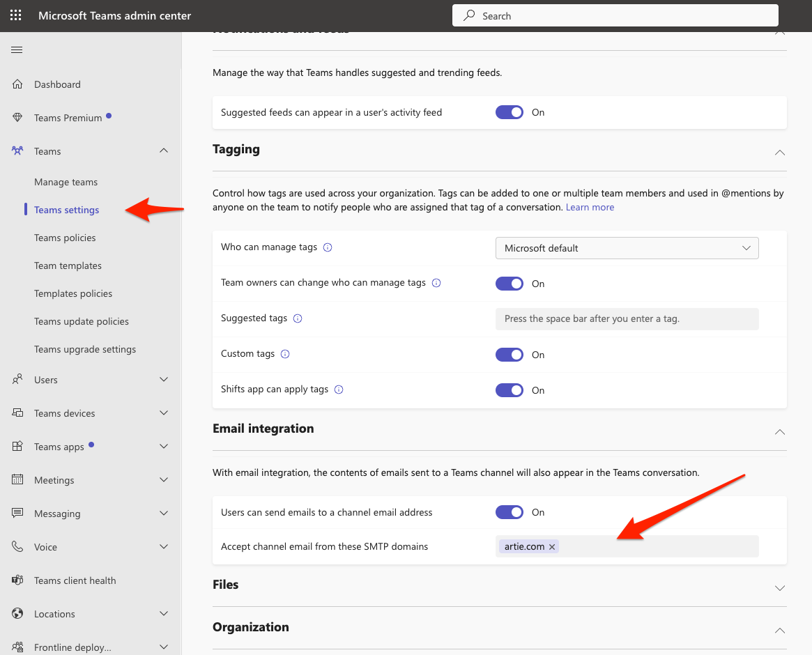Expand the Voice chevron
The image size is (812, 655).
click(x=164, y=546)
